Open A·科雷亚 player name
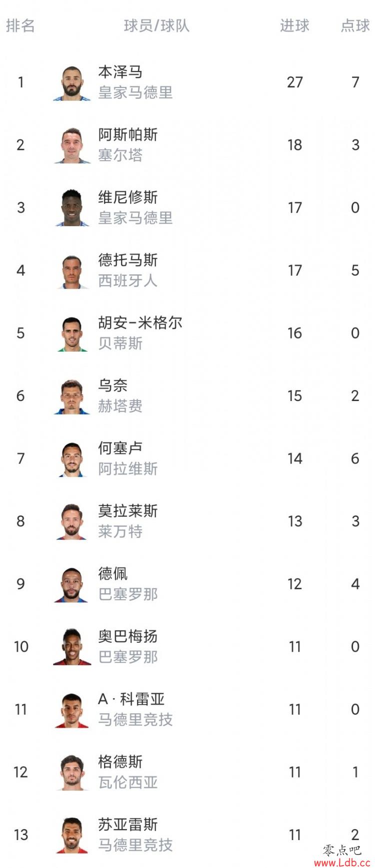This screenshot has height=868, width=375. click(x=131, y=699)
